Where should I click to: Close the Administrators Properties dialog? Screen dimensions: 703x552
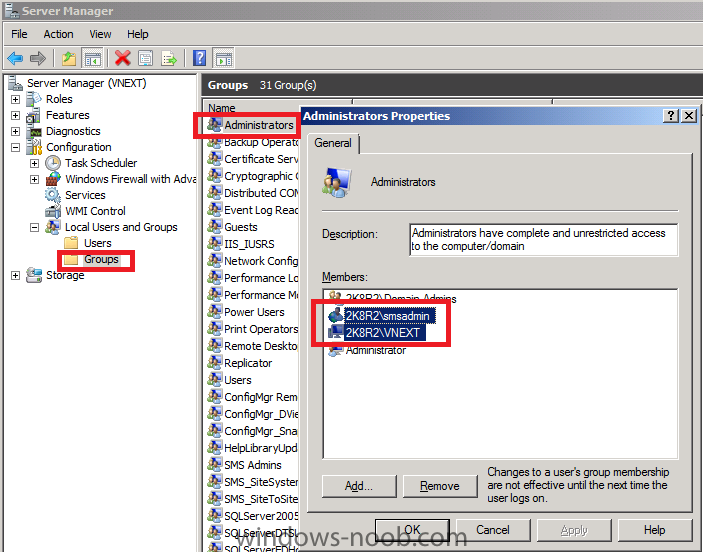click(x=689, y=116)
